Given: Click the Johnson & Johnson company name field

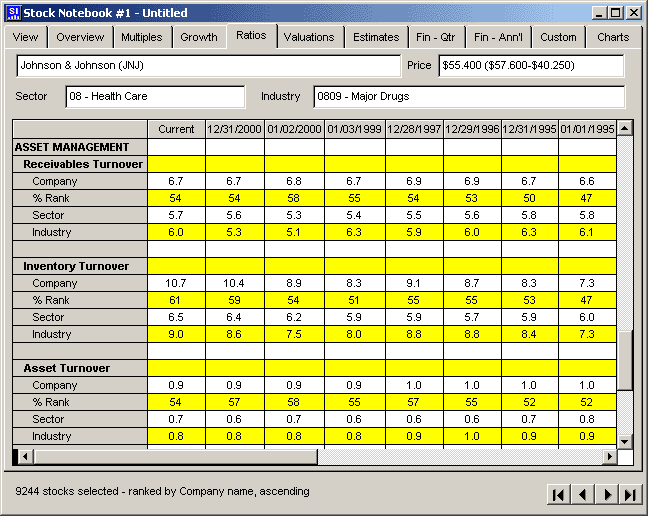Looking at the screenshot, I should (x=209, y=65).
